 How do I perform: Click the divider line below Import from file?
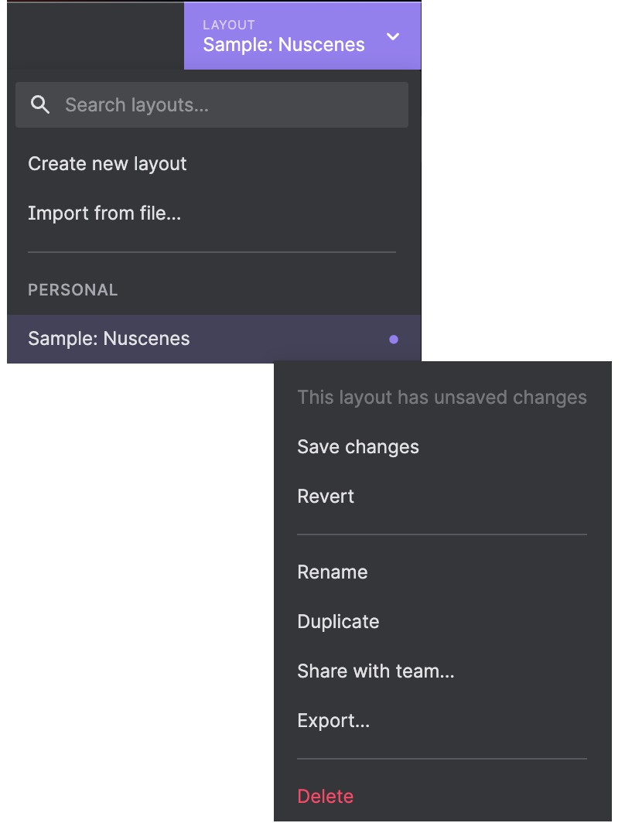coord(212,252)
